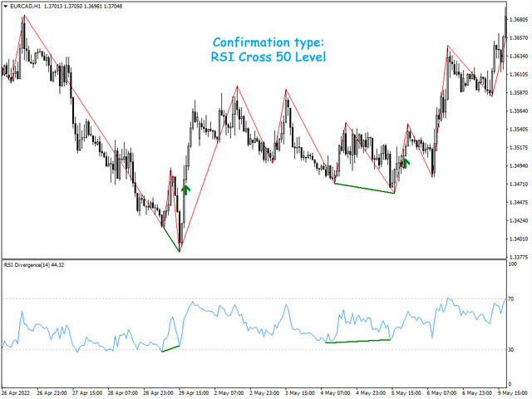Select the green divergence line under 4–5 May price lows
Viewport: 532px width, 399px height.
pyautogui.click(x=364, y=189)
